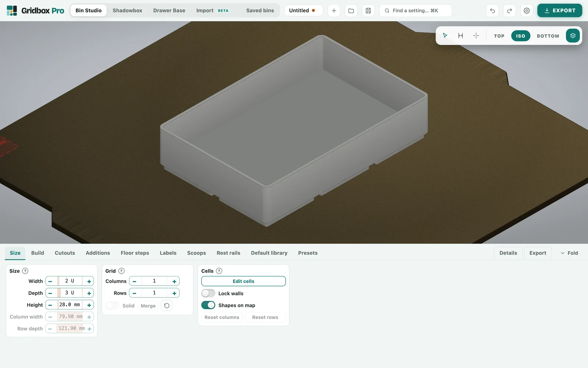The width and height of the screenshot is (588, 368).
Task: Create a new bin with plus icon
Action: coord(334,11)
